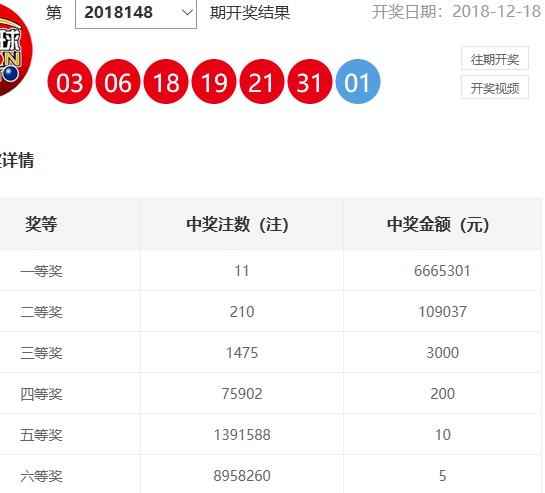The width and height of the screenshot is (545, 493).
Task: Click the 中奖注数 column header
Action: point(237,224)
